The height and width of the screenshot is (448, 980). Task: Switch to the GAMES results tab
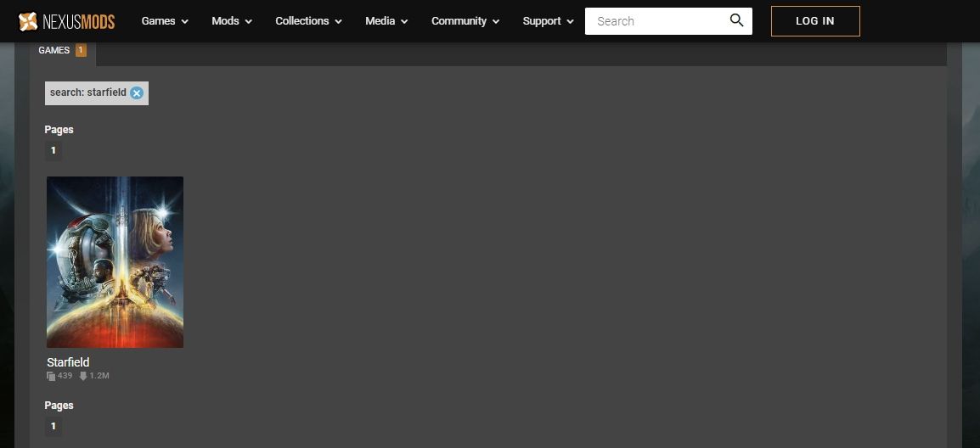[54, 51]
